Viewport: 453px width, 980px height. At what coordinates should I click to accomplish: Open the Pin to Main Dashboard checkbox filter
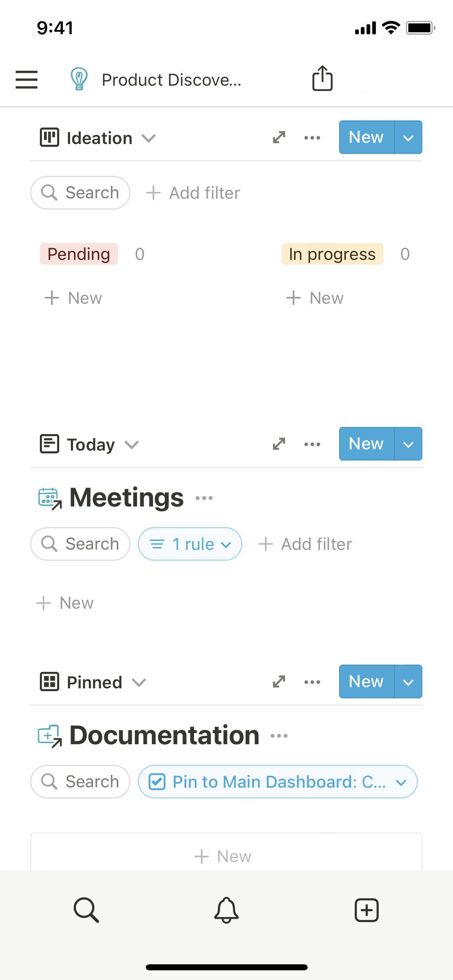(x=277, y=782)
